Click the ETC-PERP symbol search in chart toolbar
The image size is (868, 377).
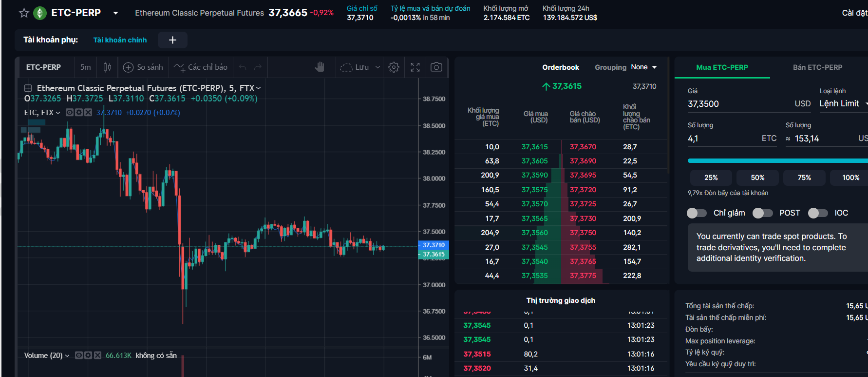(43, 67)
